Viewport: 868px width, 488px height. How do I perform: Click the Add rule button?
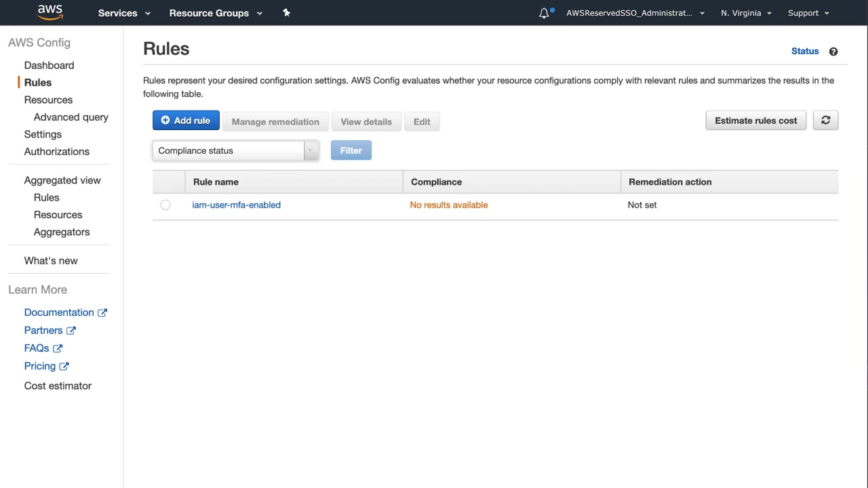point(186,121)
